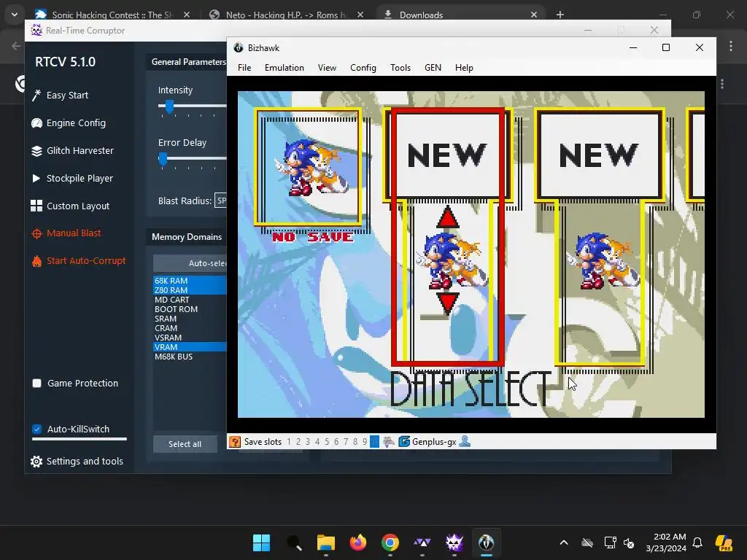Open Custom Layout in RTCV
This screenshot has width=747, height=560.
coord(70,206)
